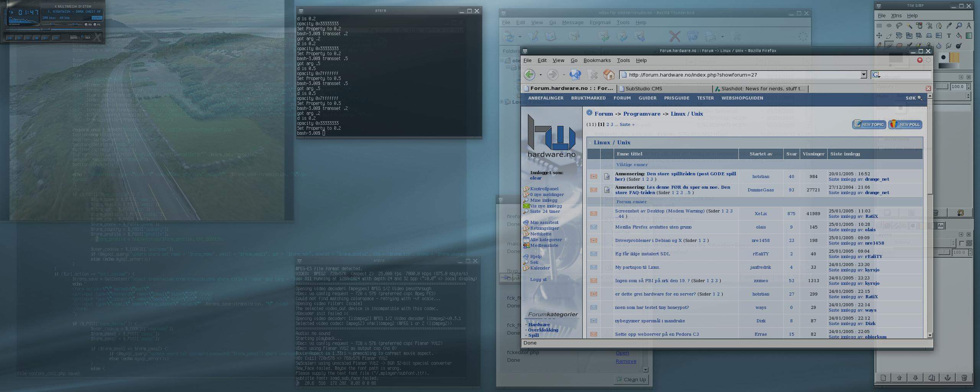Open Thunderbird Print dropdown arrow
Image resolution: width=980 pixels, height=392 pixels.
722,36
